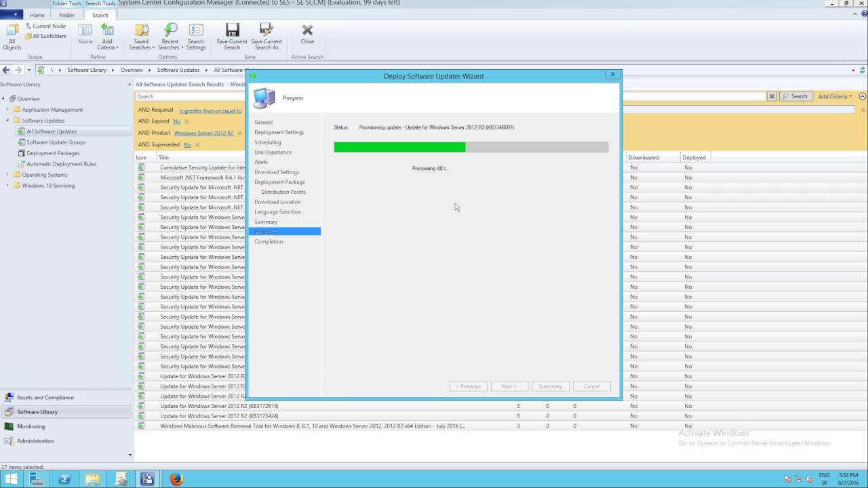Click Save Current Search icon
This screenshot has height=488, width=868.
[232, 37]
